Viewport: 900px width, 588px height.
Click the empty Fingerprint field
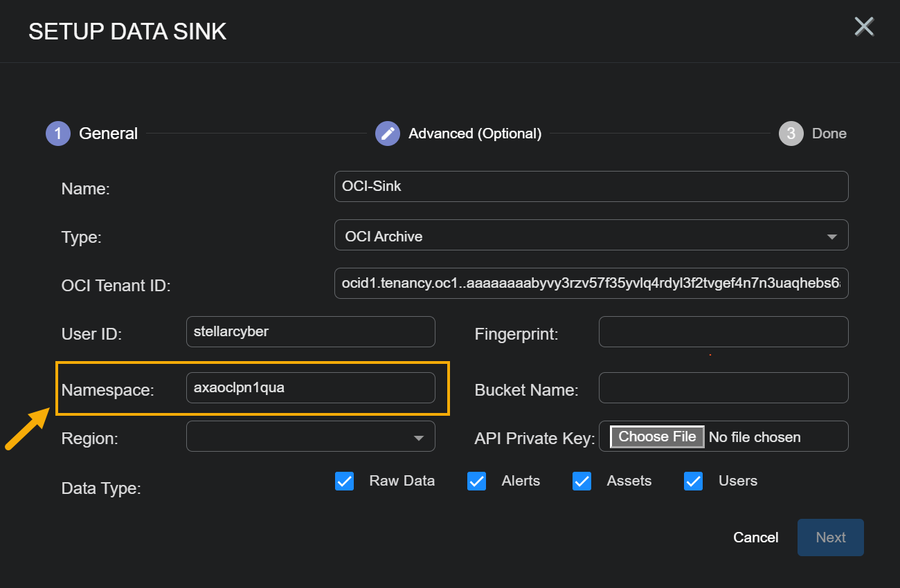pos(723,332)
